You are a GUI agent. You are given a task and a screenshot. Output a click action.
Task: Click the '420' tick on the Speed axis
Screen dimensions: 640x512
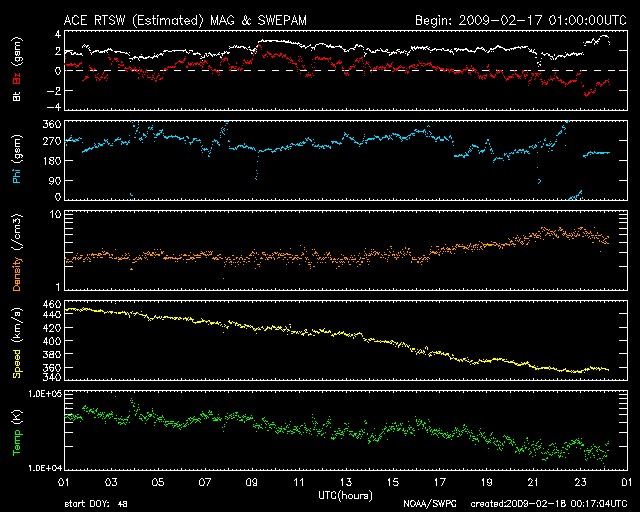52,327
